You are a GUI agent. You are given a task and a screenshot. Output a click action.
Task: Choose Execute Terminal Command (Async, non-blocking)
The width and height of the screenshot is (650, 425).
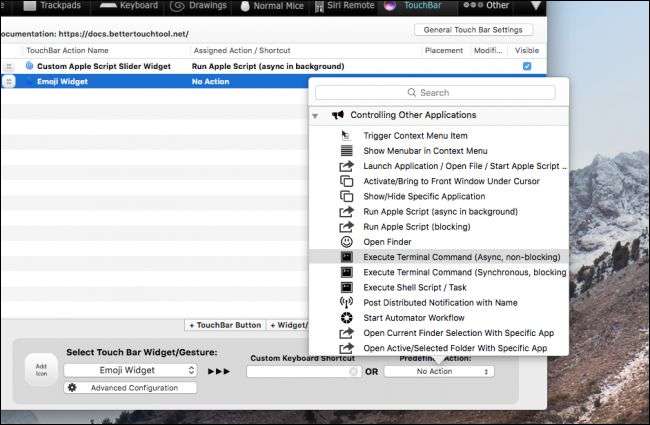[x=461, y=257]
